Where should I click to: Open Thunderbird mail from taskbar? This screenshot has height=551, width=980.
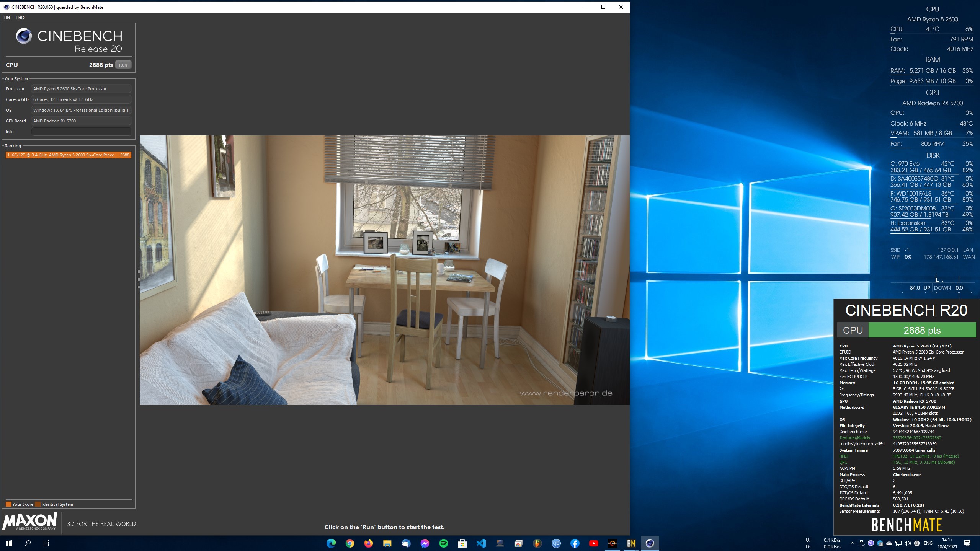(x=406, y=543)
